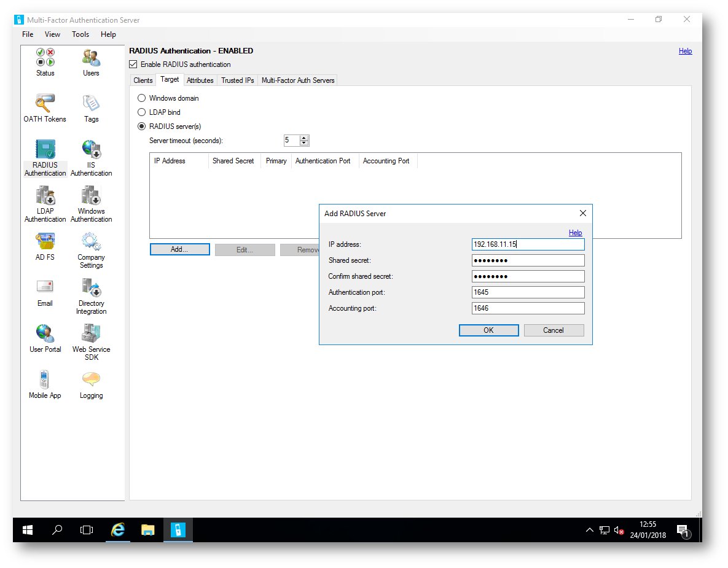Switch to the Clients tab

coord(143,80)
